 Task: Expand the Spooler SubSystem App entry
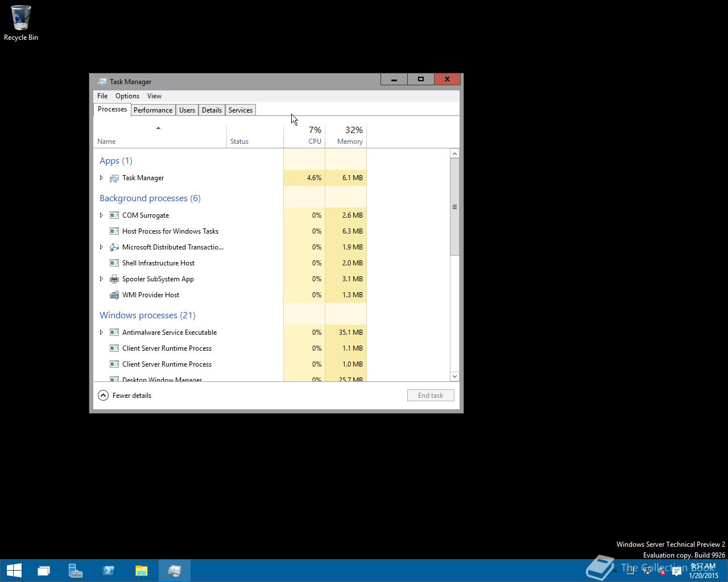coord(101,279)
